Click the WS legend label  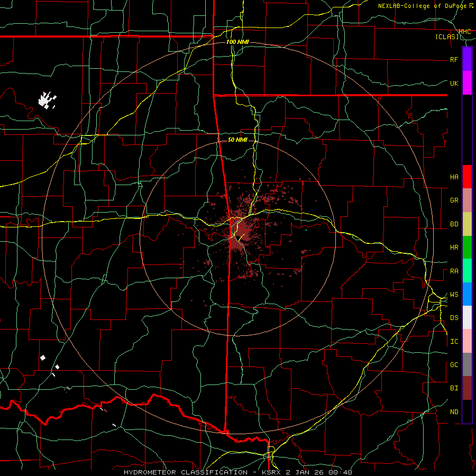click(454, 294)
